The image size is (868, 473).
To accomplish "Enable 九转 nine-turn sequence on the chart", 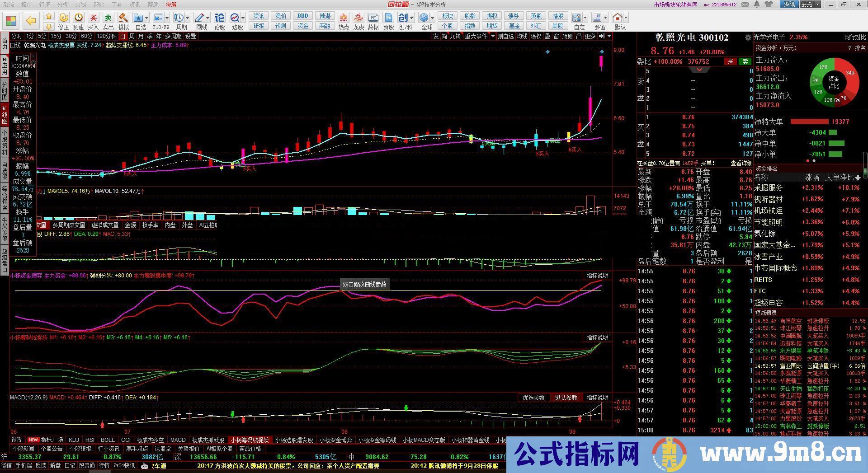I will pos(456,37).
